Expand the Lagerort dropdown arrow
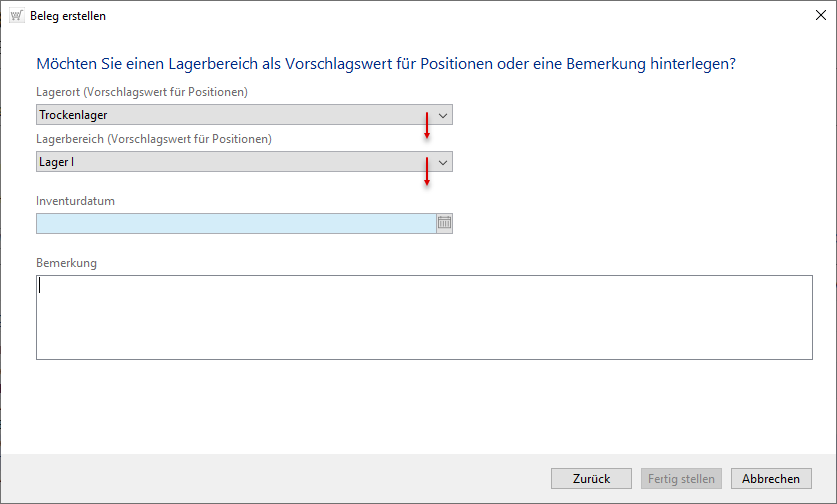The width and height of the screenshot is (837, 504). tap(444, 115)
